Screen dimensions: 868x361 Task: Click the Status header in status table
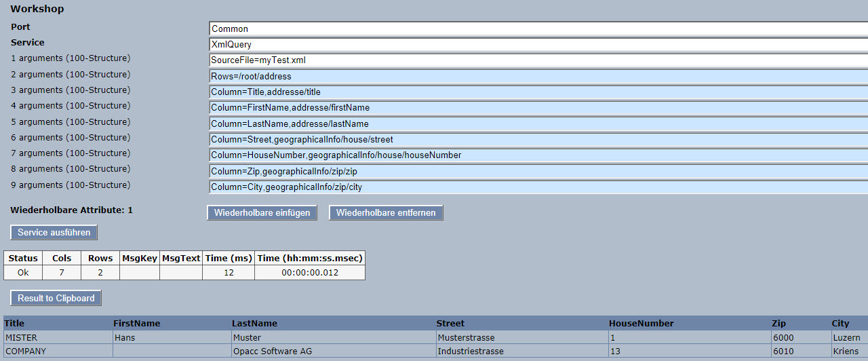(x=23, y=258)
